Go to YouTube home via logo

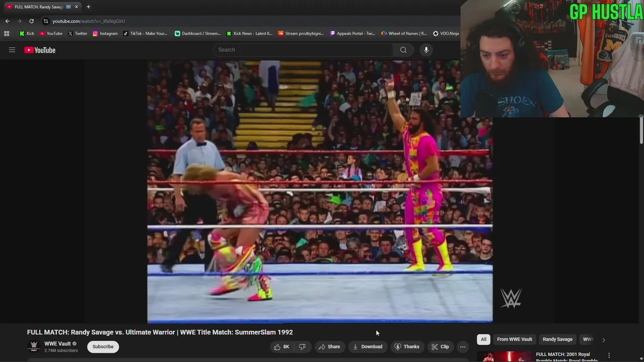[x=40, y=50]
